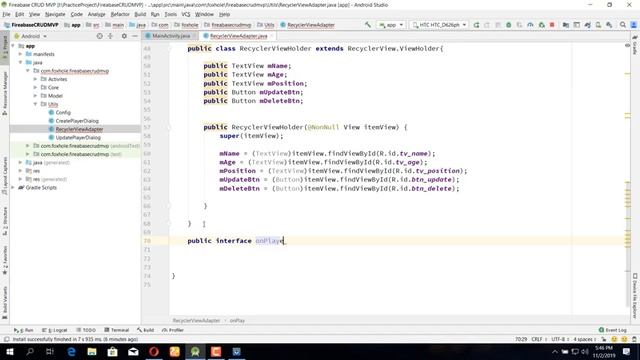Expand the manifests folder
The height and width of the screenshot is (360, 640).
[20, 54]
